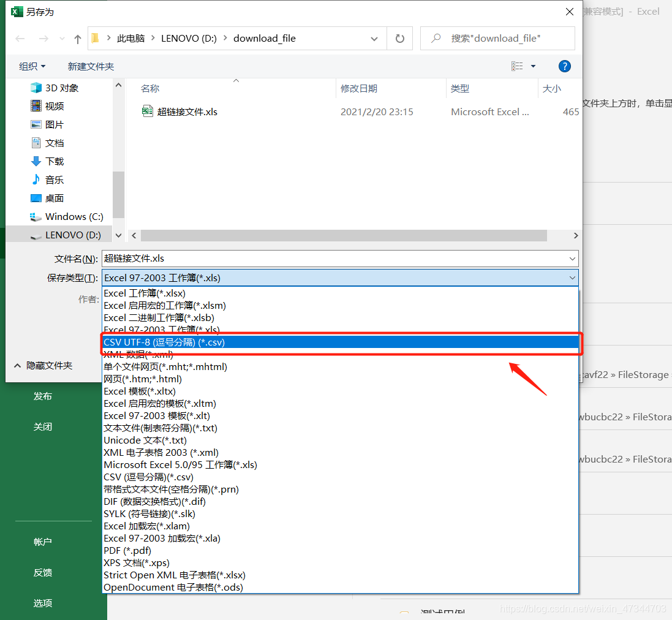Select 图片 in navigation pane

pyautogui.click(x=47, y=124)
